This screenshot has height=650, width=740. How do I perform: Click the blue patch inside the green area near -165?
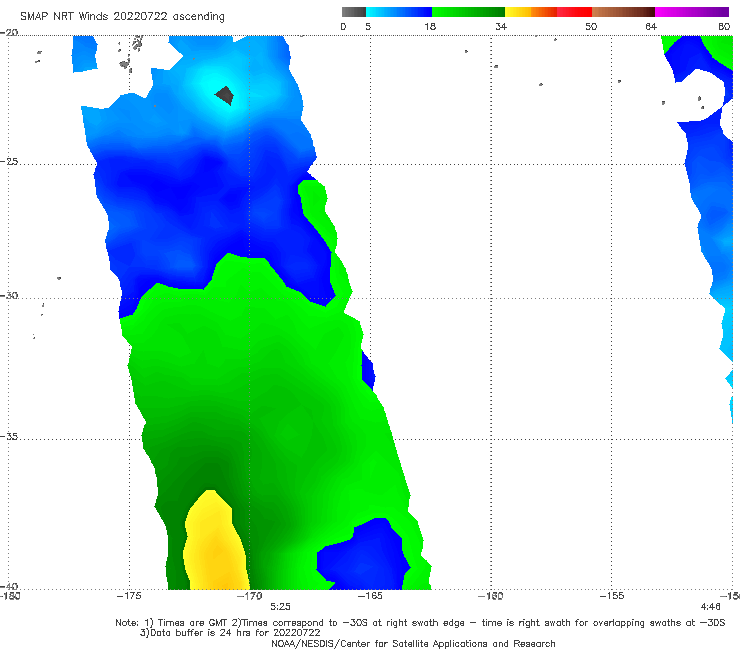pos(363,555)
